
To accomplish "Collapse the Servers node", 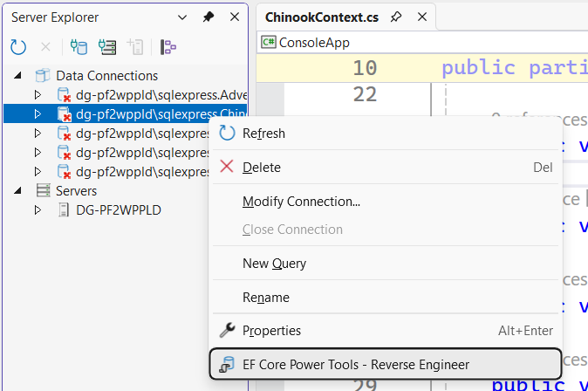I will tap(17, 191).
